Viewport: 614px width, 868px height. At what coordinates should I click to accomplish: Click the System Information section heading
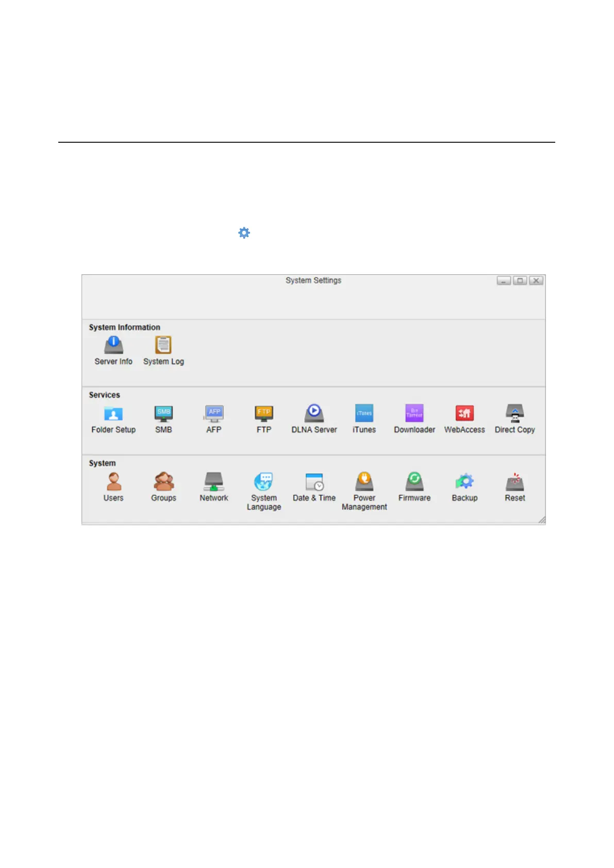(x=124, y=327)
